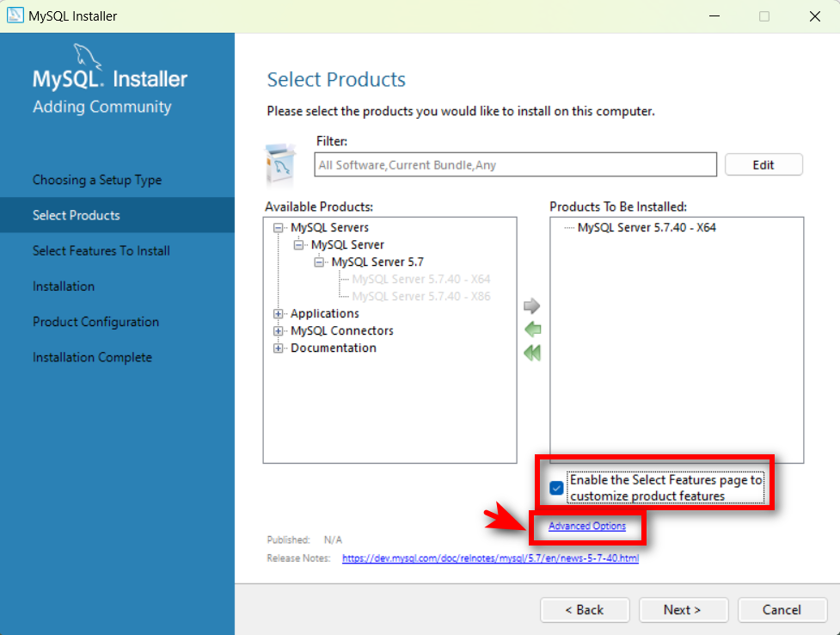The width and height of the screenshot is (840, 635).
Task: Click the Filter text field
Action: coord(515,164)
